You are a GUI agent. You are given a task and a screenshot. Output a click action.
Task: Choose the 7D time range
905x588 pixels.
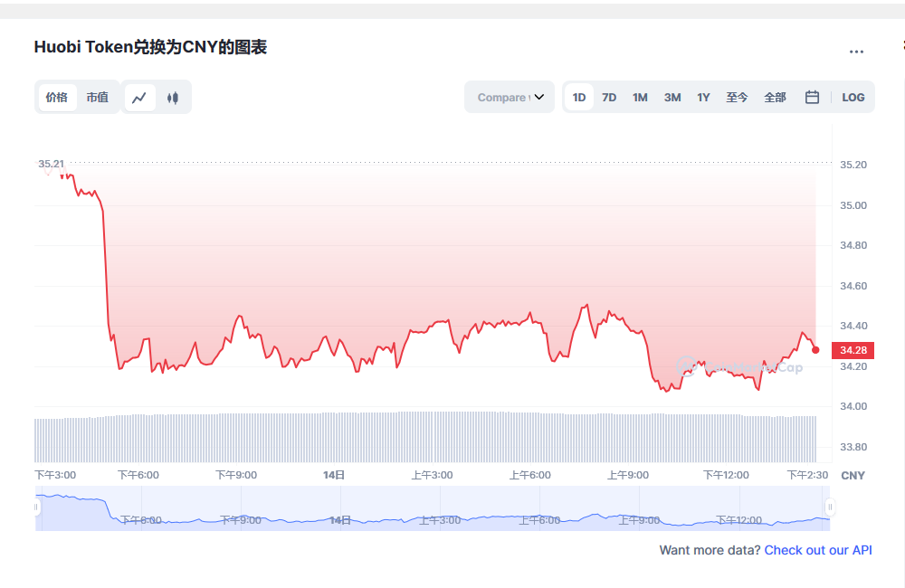click(x=609, y=98)
